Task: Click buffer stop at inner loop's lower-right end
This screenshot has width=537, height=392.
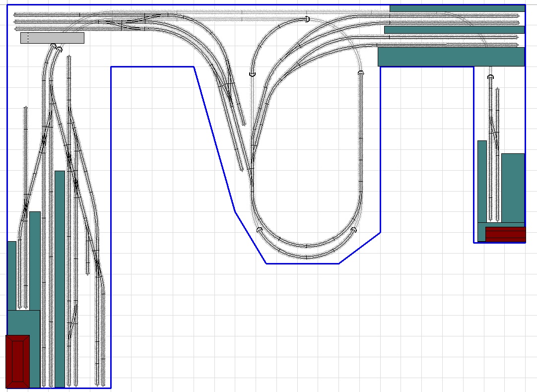Action: pos(353,230)
